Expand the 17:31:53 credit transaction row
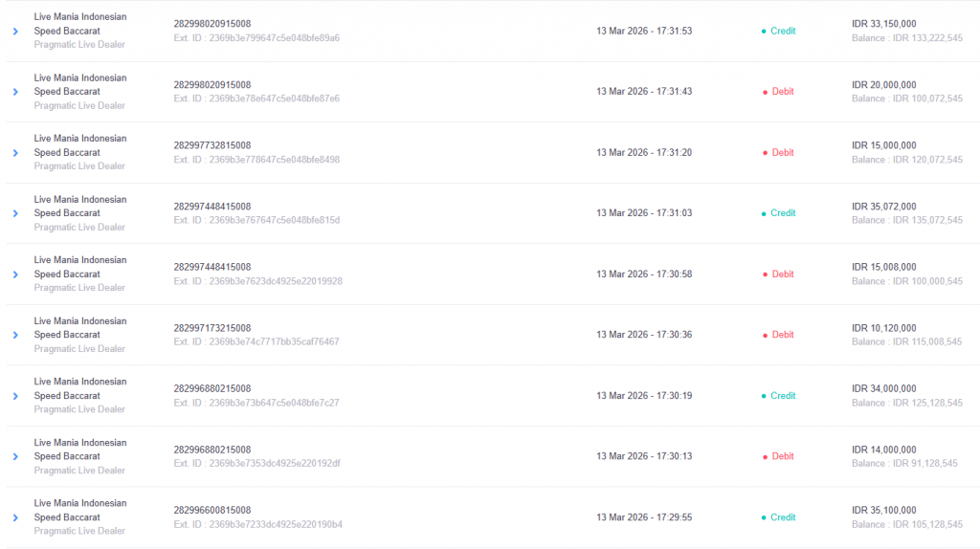The width and height of the screenshot is (980, 549). click(x=15, y=32)
